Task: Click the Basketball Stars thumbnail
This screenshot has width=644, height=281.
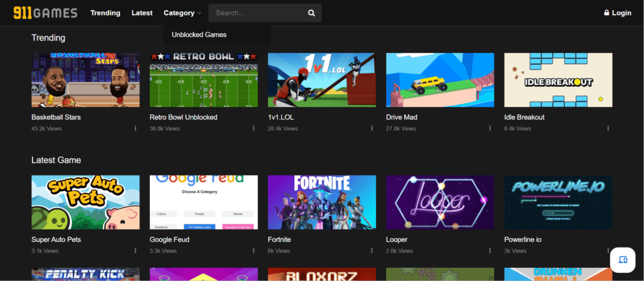Action: (86, 80)
